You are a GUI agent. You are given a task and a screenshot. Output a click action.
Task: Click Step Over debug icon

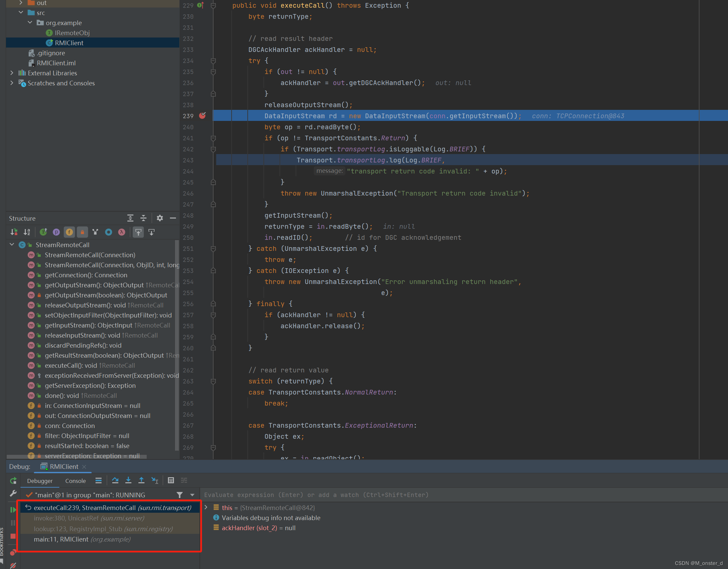pyautogui.click(x=115, y=481)
